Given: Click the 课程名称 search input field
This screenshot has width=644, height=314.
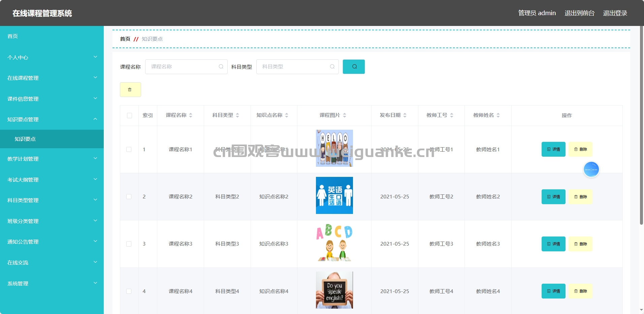Looking at the screenshot, I should (186, 67).
